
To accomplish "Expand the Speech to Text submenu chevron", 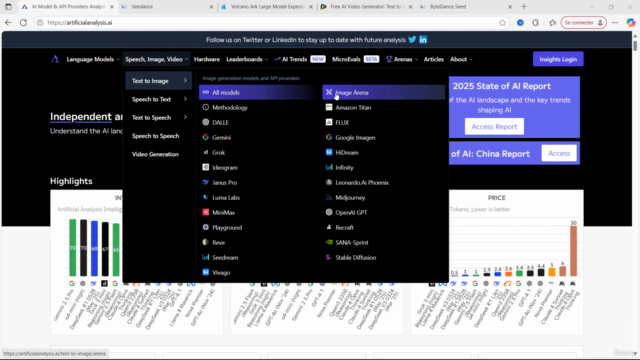I will click(x=185, y=99).
